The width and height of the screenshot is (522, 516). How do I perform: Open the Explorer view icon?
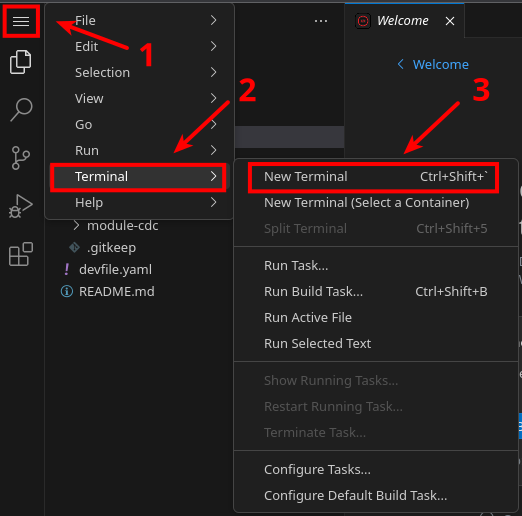point(21,62)
